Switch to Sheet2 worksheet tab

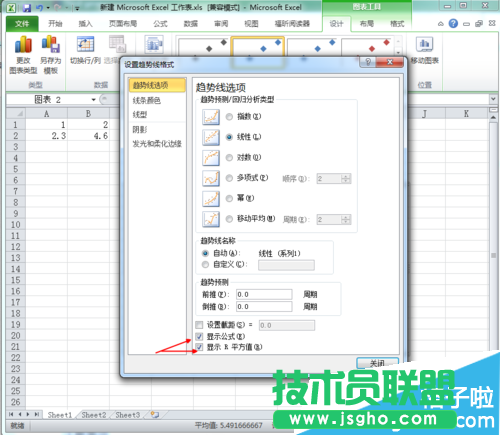pos(94,415)
